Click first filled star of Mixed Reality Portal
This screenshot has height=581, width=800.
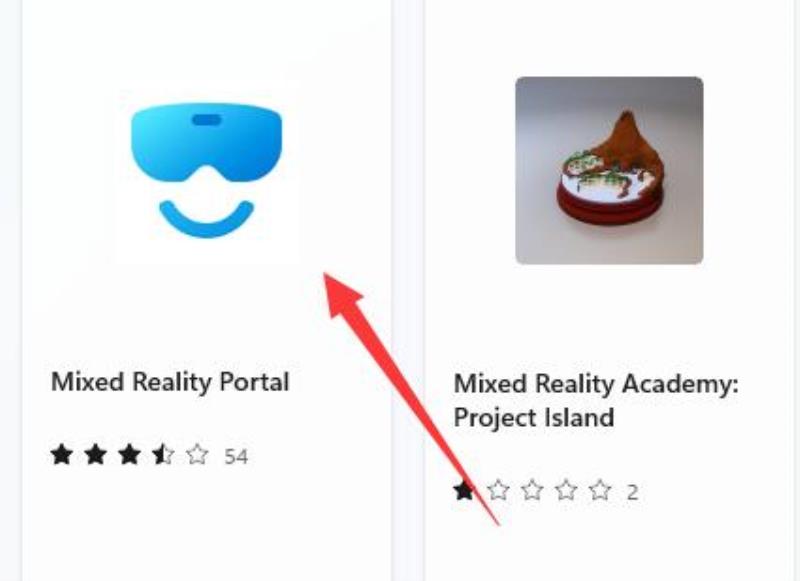pos(61,454)
